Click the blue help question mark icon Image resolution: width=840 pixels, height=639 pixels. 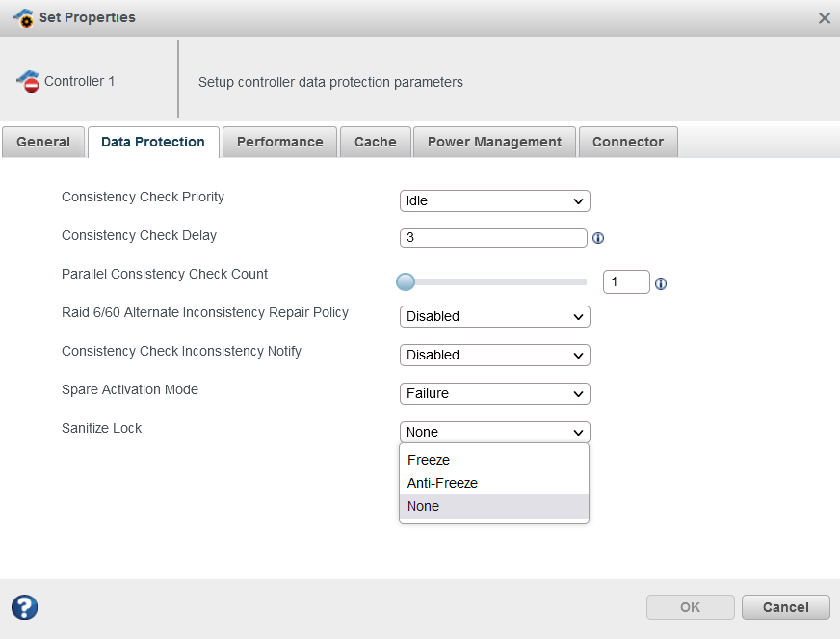coord(24,607)
